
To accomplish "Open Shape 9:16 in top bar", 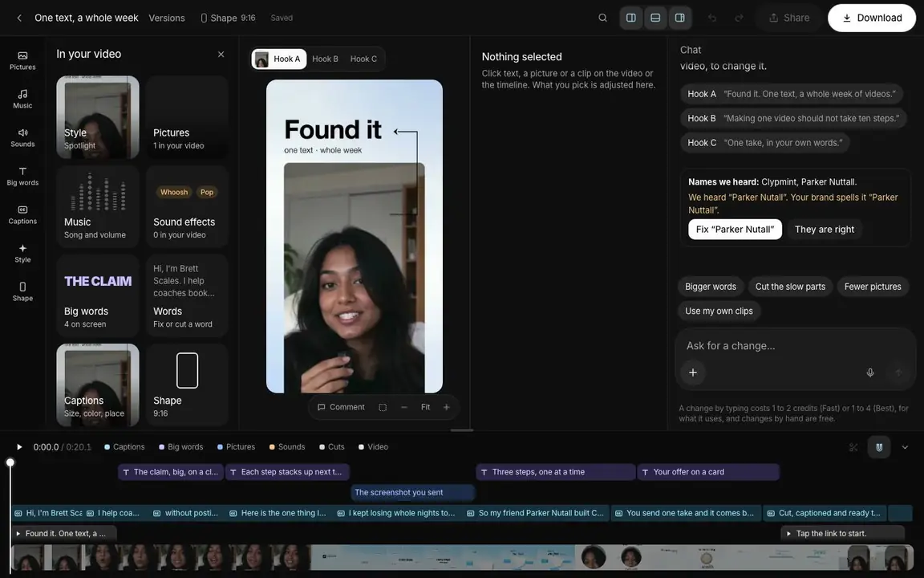I will (x=228, y=18).
